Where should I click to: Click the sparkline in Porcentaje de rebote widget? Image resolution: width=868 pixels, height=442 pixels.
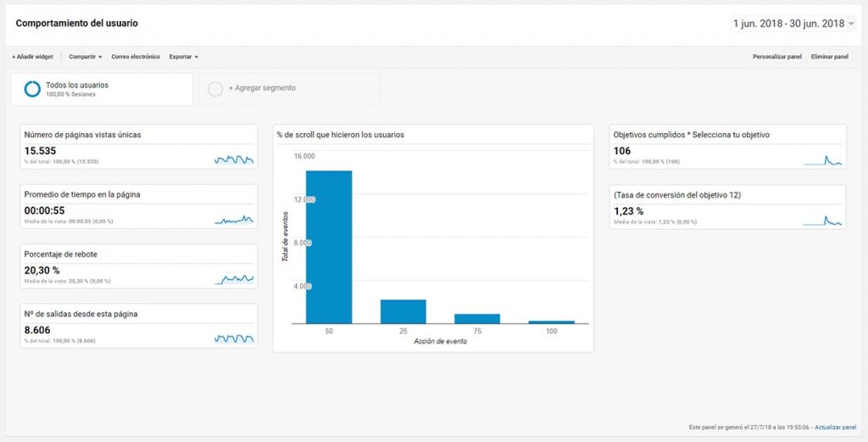(234, 278)
